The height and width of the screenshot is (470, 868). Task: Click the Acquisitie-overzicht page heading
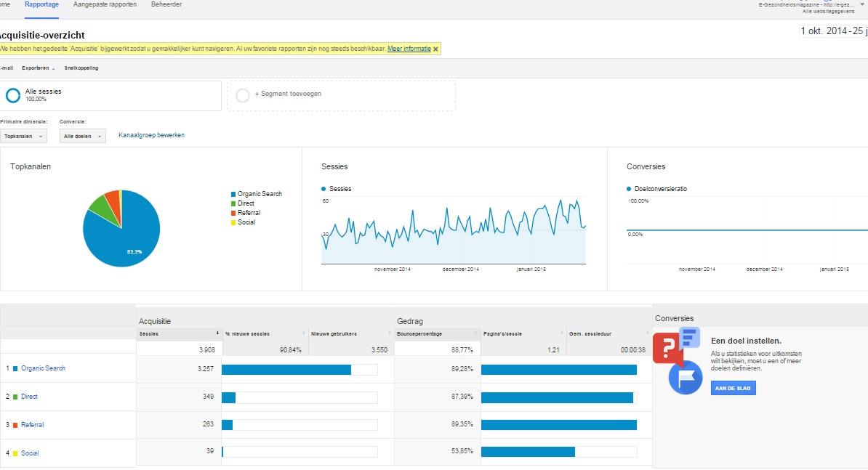[x=42, y=36]
